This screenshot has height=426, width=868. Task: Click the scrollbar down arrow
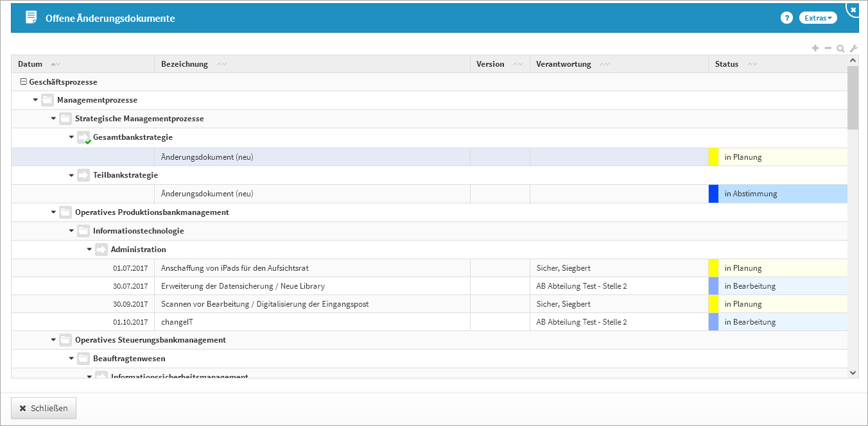(x=853, y=372)
